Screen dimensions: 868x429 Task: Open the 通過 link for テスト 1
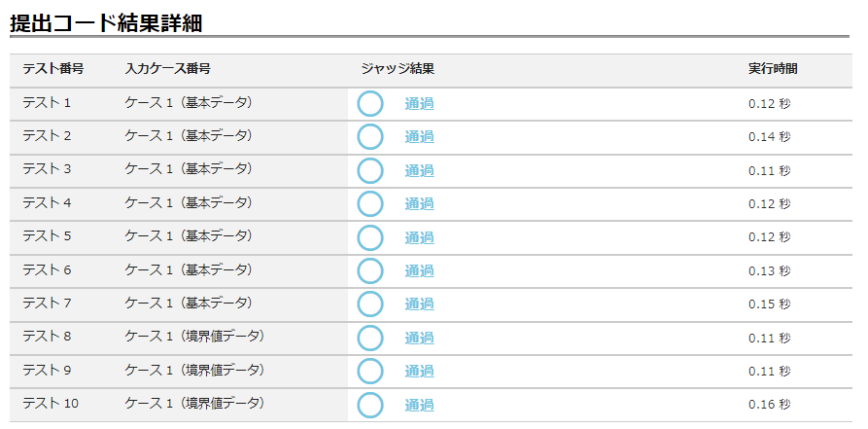tap(419, 104)
